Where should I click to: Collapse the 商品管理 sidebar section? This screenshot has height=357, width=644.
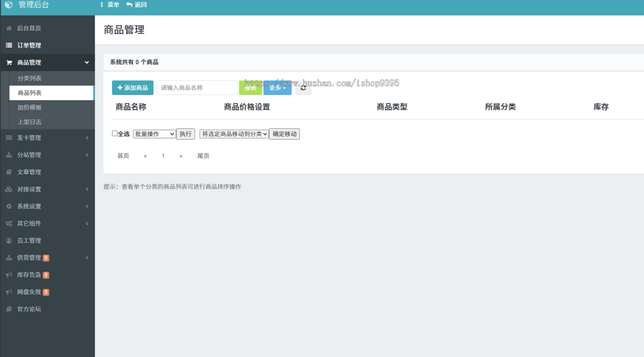coord(87,62)
